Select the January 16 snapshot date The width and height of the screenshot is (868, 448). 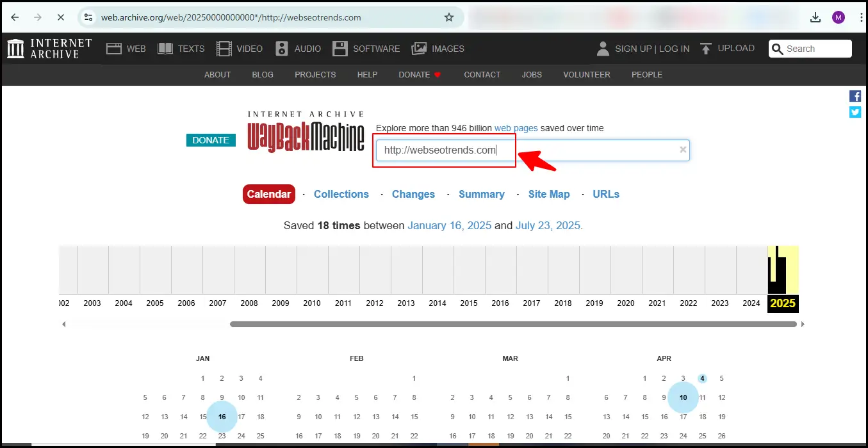[x=222, y=416]
